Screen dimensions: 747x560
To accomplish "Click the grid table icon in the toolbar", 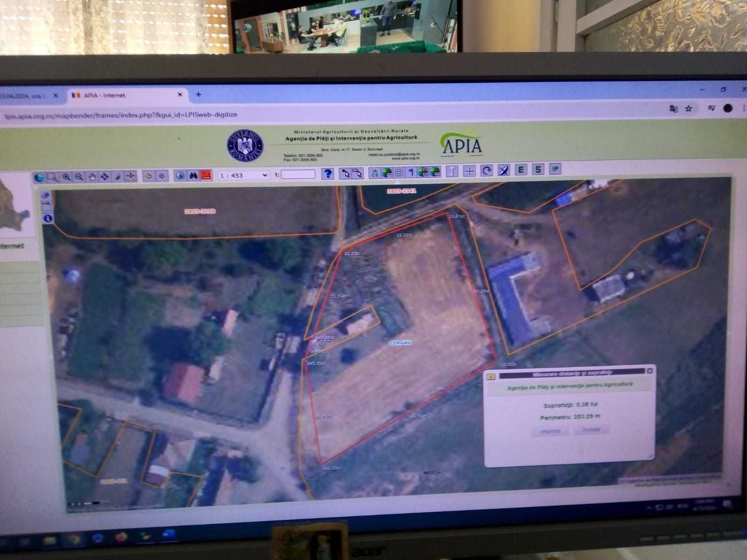I will tap(399, 173).
